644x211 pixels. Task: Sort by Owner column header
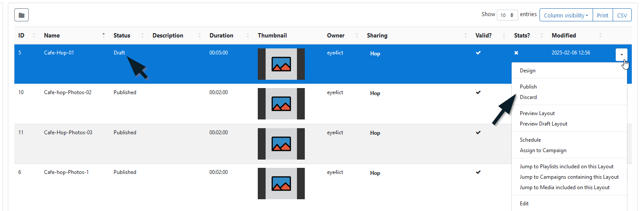(343, 35)
